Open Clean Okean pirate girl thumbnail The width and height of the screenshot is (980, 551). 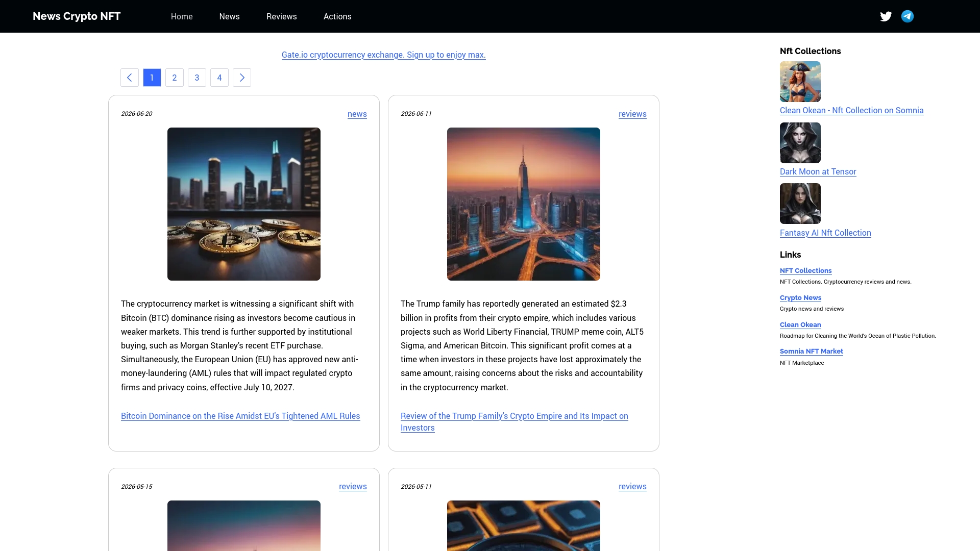click(800, 82)
